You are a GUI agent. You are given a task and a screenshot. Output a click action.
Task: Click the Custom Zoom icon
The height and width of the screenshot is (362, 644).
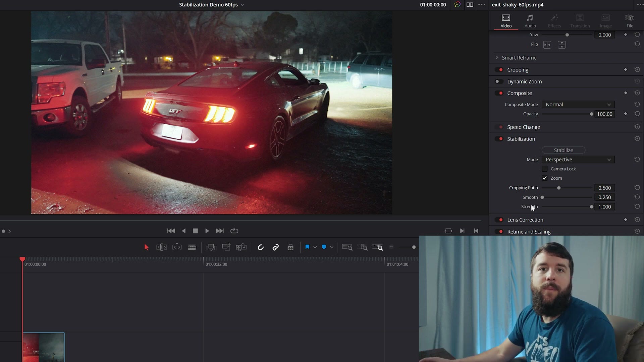pyautogui.click(x=378, y=247)
